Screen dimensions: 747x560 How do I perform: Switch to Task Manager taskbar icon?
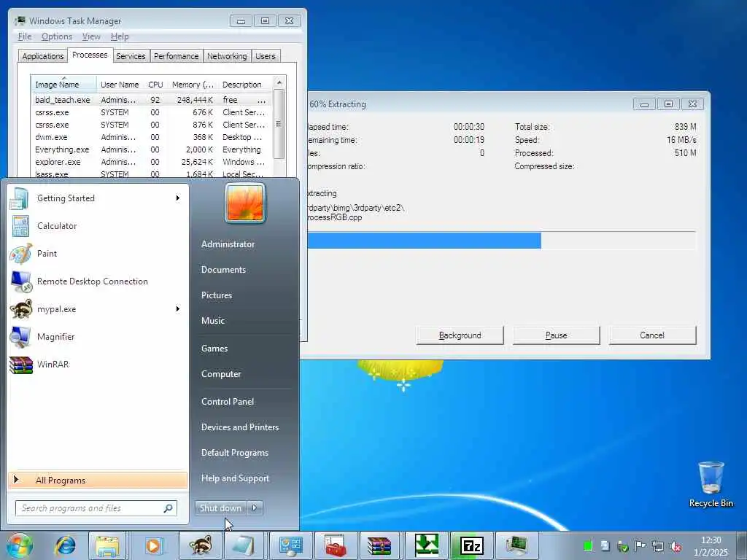tap(516, 545)
